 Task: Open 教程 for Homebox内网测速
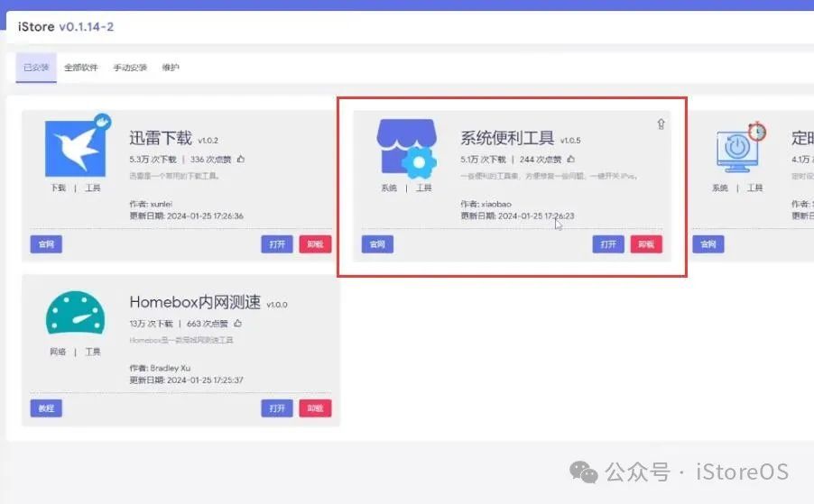tap(46, 408)
